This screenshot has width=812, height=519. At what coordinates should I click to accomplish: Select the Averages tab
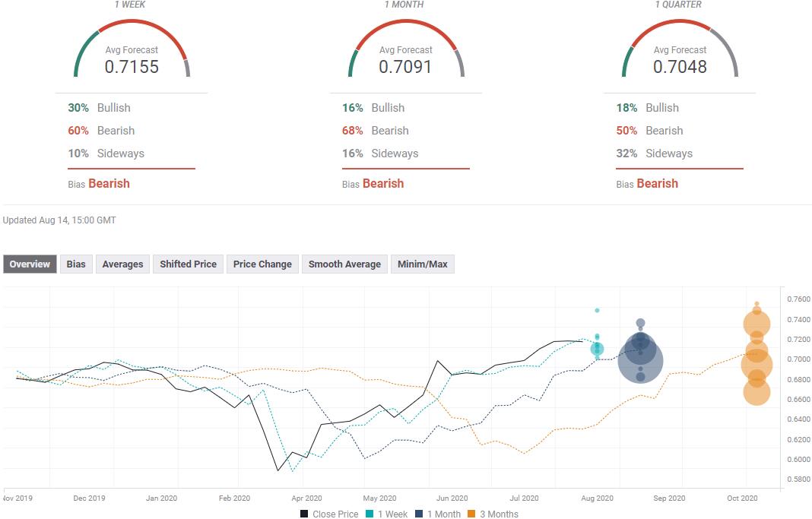click(x=122, y=264)
